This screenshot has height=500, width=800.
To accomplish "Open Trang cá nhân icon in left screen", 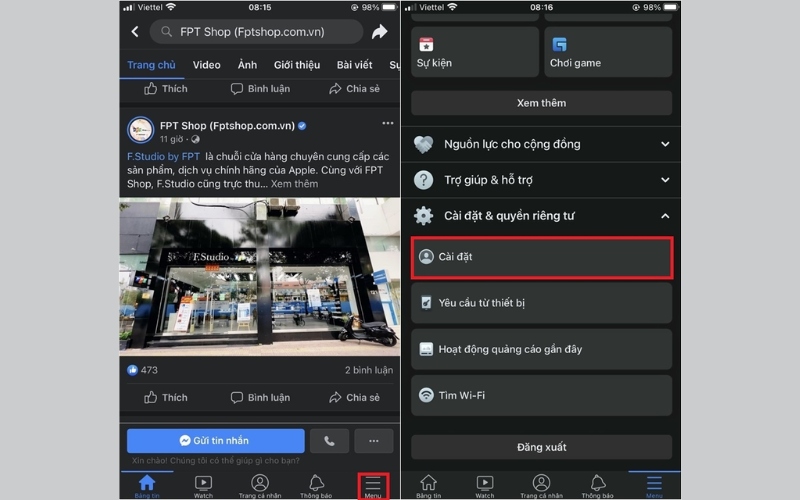I will 260,486.
